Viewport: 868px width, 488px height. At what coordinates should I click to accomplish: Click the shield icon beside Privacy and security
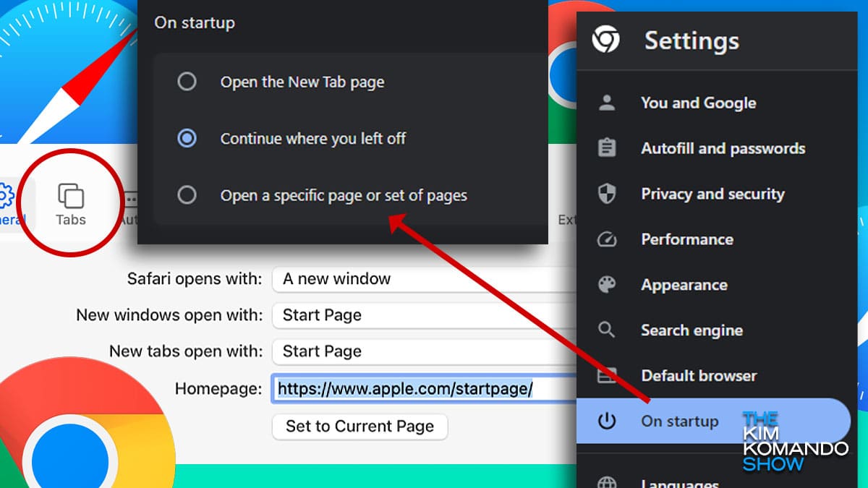[606, 194]
